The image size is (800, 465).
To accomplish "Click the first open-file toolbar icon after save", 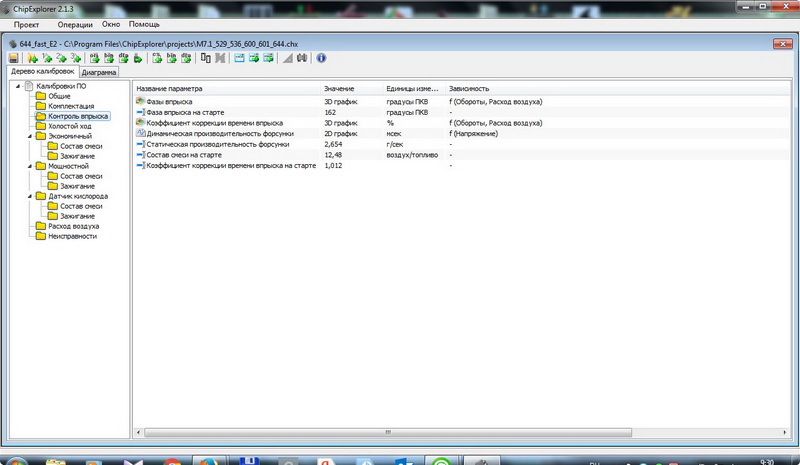I will coord(34,58).
